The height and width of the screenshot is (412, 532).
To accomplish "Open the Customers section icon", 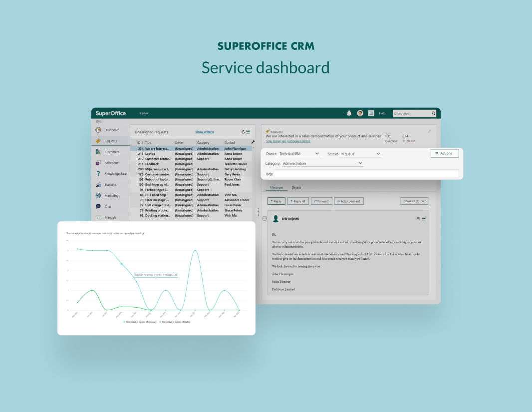I will click(98, 152).
